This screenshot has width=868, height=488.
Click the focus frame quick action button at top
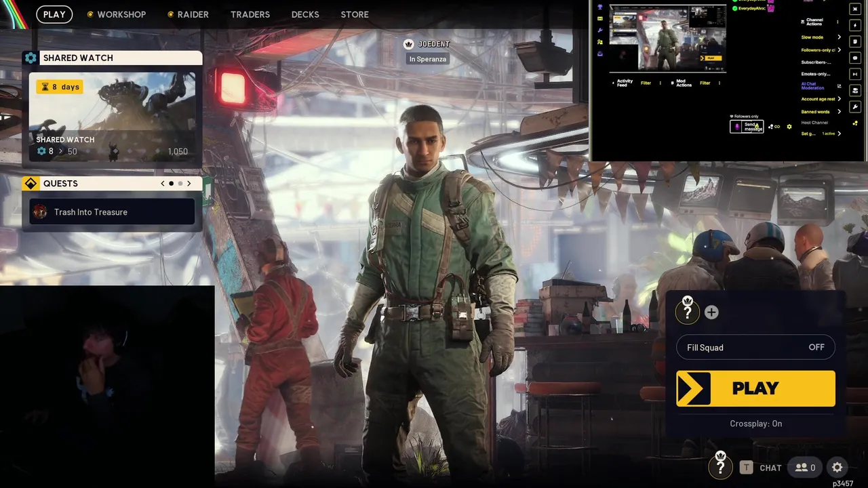[855, 9]
